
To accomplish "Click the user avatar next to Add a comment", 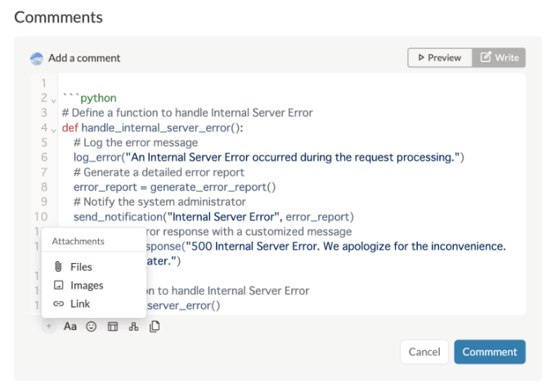I will click(x=37, y=59).
